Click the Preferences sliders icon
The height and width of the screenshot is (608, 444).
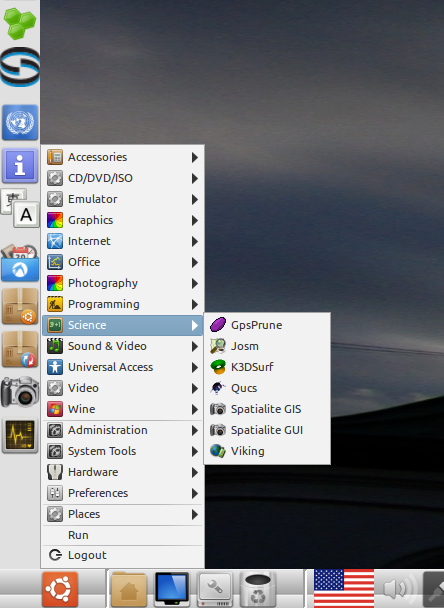click(x=55, y=493)
